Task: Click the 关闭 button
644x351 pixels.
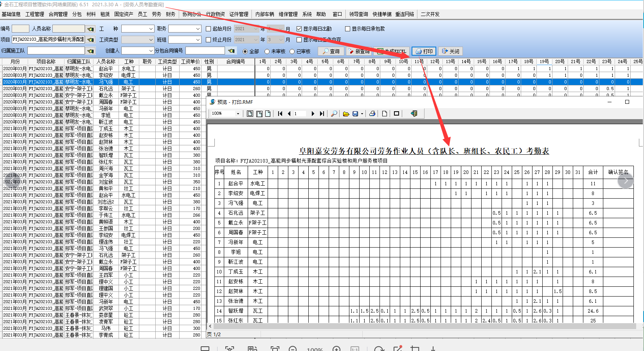Action: (450, 51)
